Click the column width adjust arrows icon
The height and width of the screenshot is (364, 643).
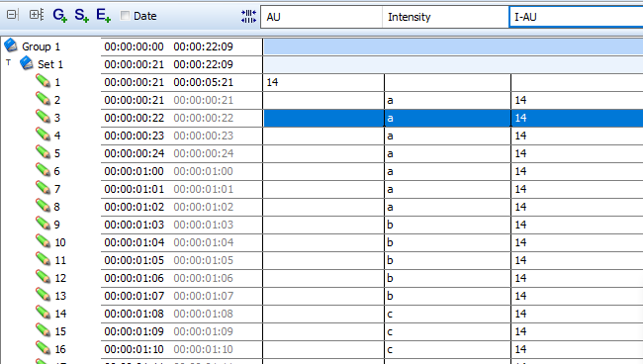pyautogui.click(x=248, y=17)
